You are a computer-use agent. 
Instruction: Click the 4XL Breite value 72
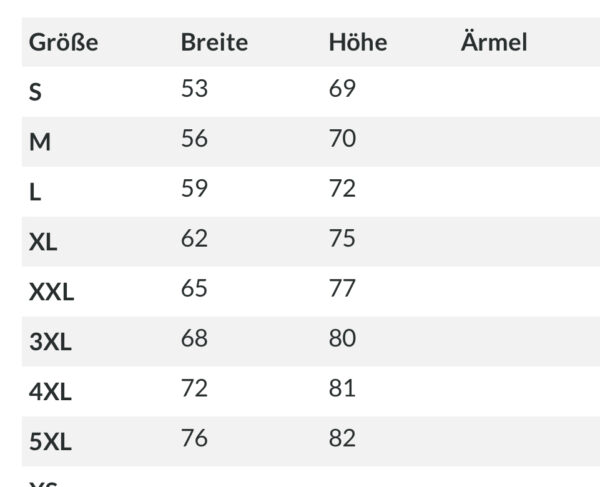[194, 388]
